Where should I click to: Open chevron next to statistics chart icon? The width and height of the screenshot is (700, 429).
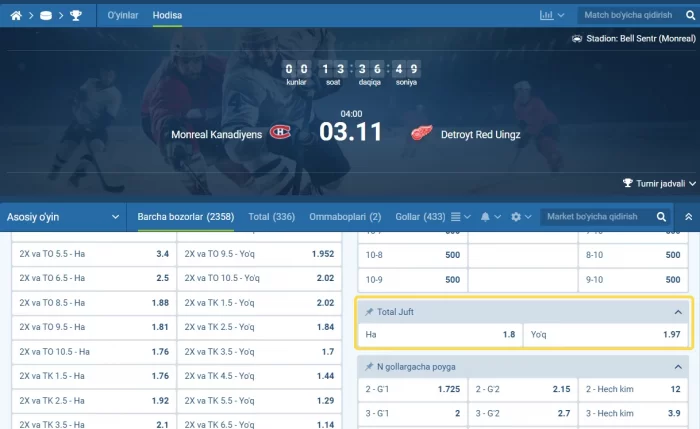tap(561, 15)
